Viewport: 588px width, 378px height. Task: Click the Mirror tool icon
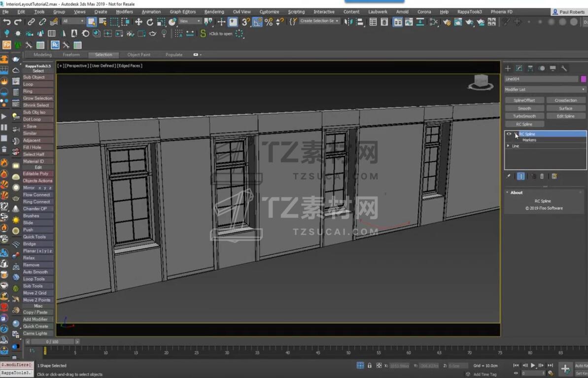pos(349,22)
